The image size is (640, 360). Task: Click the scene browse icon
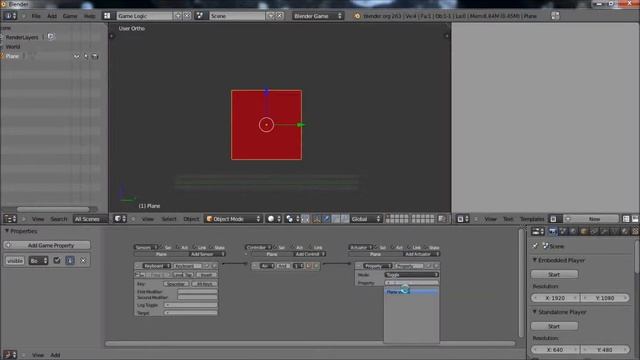pyautogui.click(x=200, y=16)
